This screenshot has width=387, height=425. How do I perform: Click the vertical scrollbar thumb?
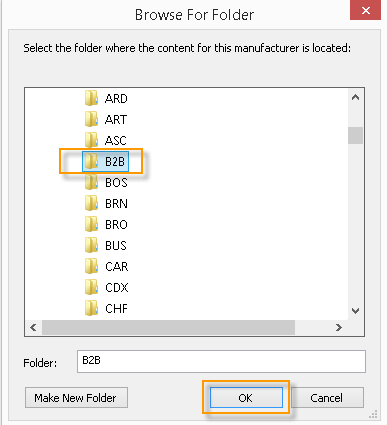(x=355, y=135)
